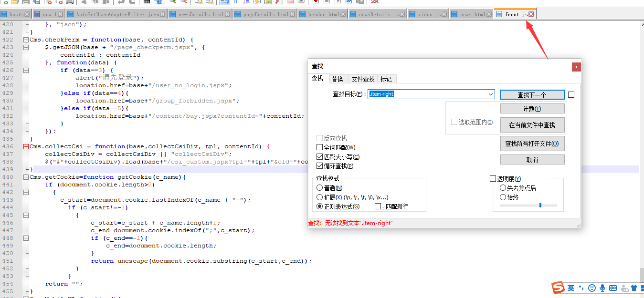Click the file icon on AutoSetUserAdapterFilter.java tab
Image resolution: width=644 pixels, height=298 pixels.
pos(71,14)
